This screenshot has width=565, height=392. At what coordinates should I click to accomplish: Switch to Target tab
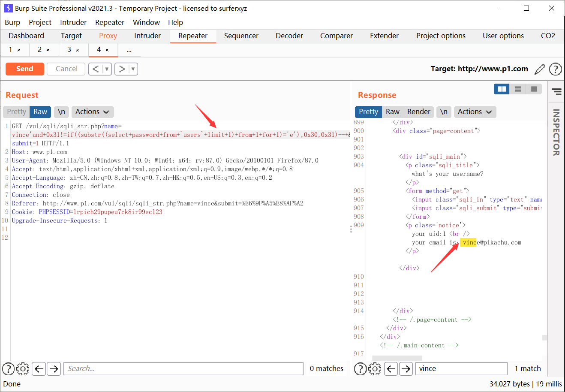coord(71,36)
